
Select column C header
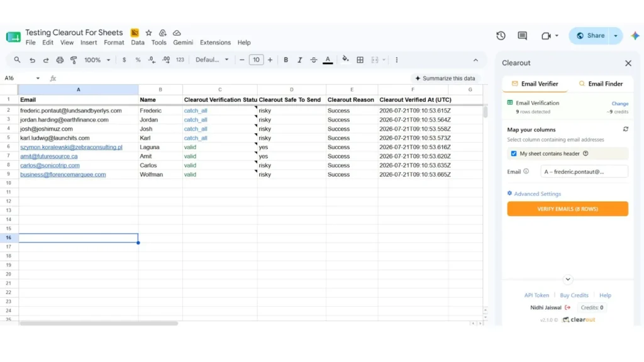click(219, 89)
